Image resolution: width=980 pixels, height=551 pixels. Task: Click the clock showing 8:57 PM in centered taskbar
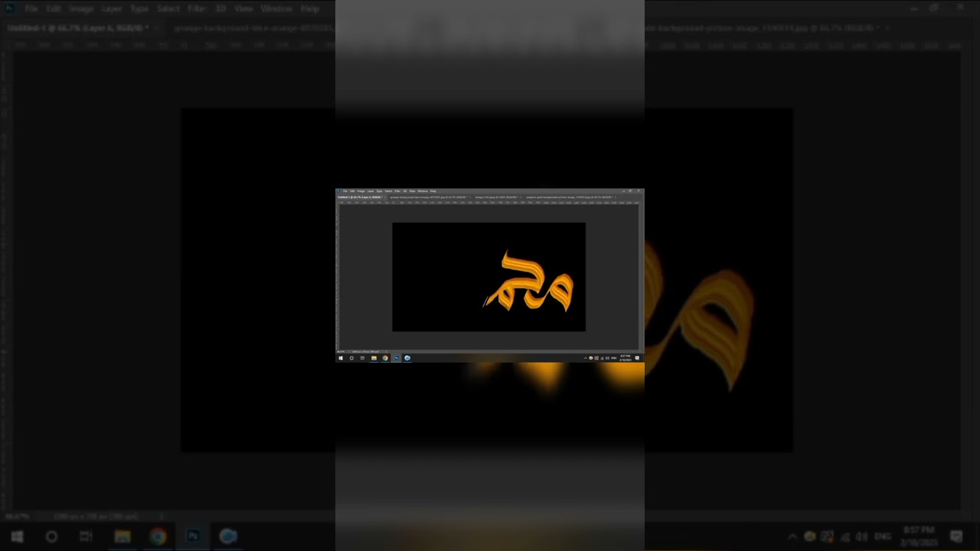[x=625, y=358]
